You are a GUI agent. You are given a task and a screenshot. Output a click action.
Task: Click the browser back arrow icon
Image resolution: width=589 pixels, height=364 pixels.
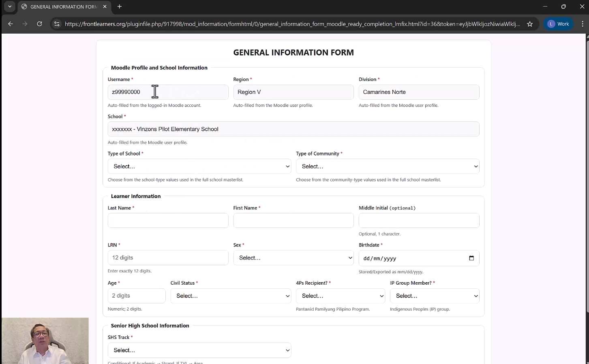point(11,24)
